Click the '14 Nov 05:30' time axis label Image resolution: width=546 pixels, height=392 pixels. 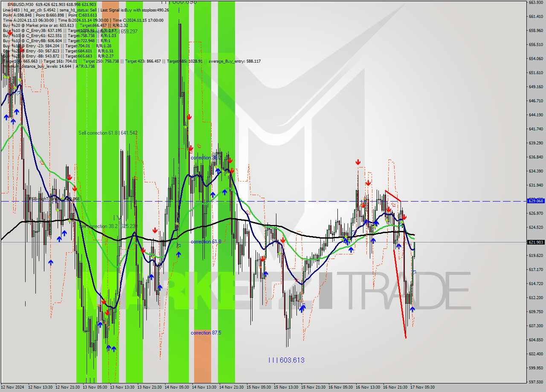pos(177,387)
